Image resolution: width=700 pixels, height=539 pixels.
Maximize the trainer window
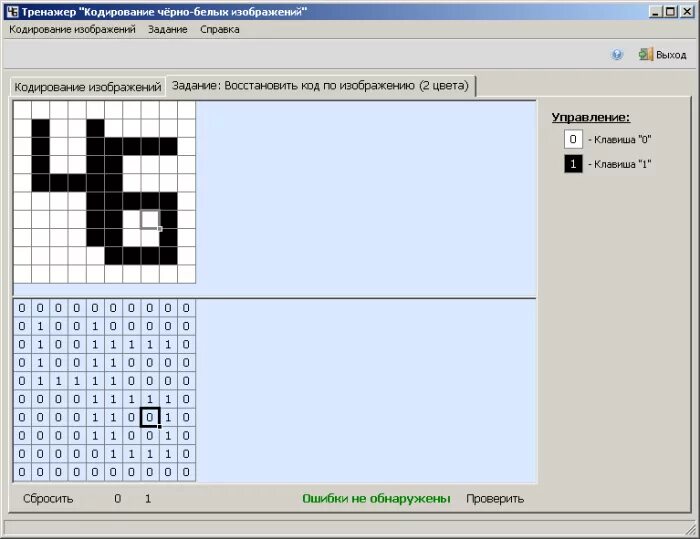[x=670, y=12]
